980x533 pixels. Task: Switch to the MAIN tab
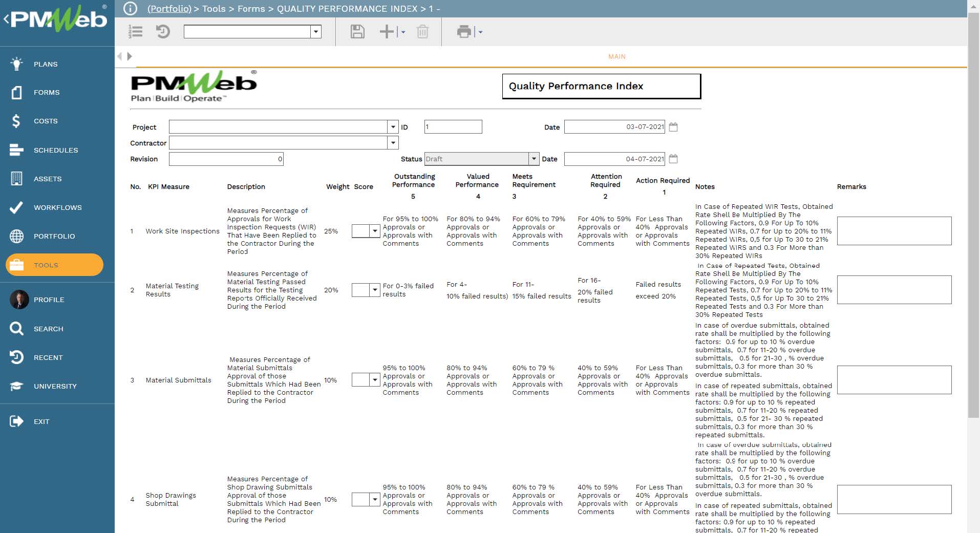617,56
